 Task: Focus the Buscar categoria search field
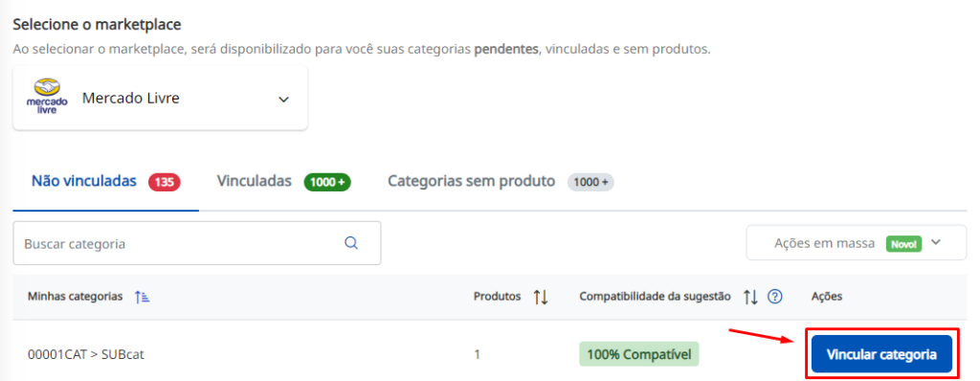tap(197, 243)
